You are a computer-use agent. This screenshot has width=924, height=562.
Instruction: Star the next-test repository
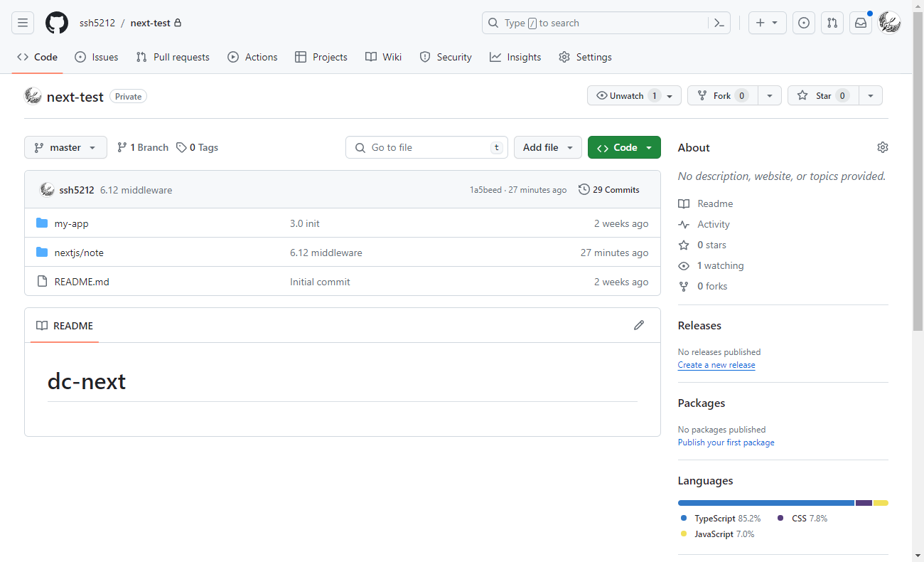[x=823, y=95]
